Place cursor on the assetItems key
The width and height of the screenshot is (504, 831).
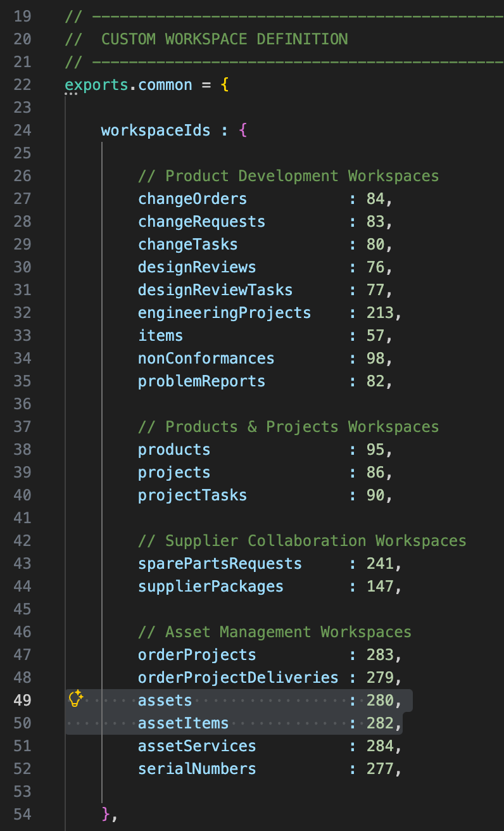pos(183,723)
